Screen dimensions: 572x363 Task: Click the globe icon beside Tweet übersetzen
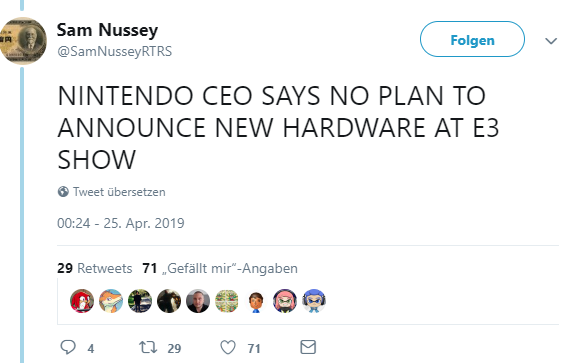[63, 192]
